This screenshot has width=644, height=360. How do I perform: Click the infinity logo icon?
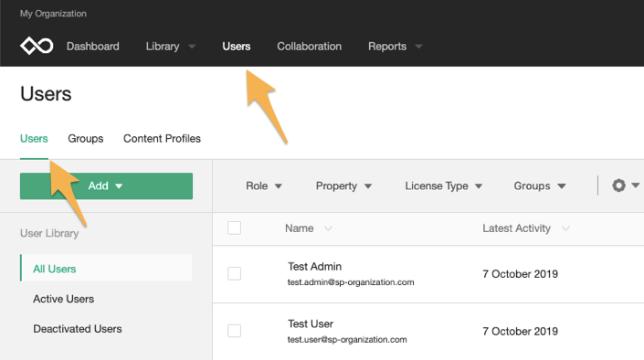[37, 46]
